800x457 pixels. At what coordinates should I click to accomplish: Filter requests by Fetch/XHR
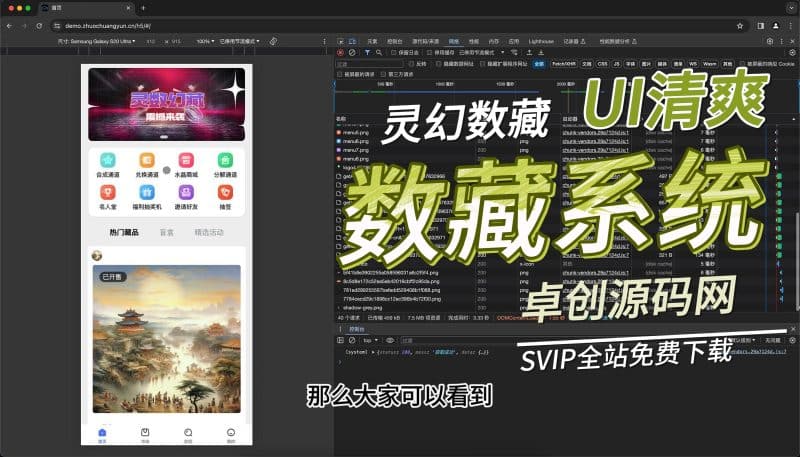(x=564, y=64)
